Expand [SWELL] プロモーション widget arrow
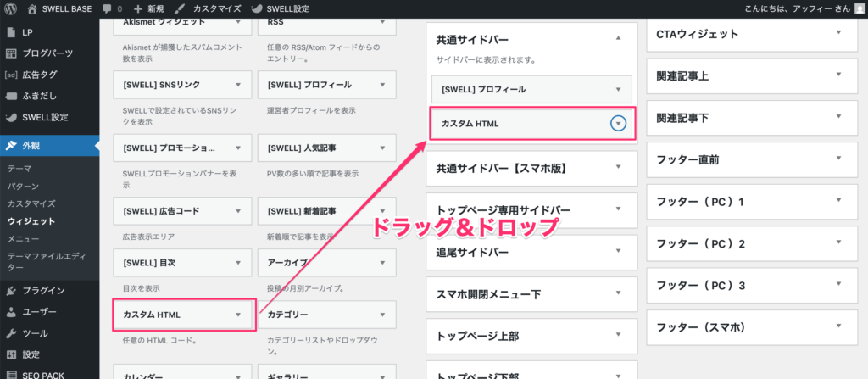868x379 pixels. click(x=238, y=148)
